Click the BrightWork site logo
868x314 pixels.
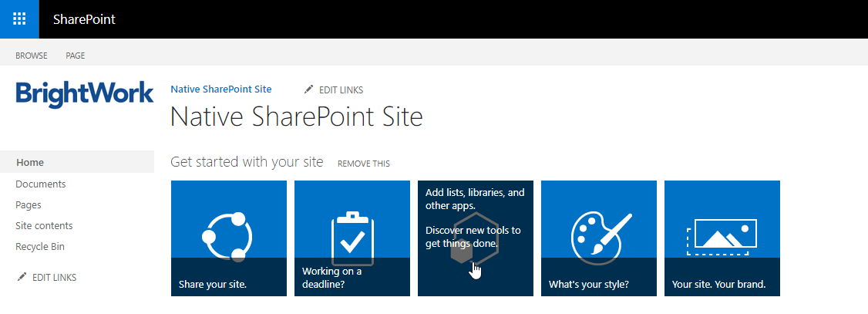[x=85, y=95]
